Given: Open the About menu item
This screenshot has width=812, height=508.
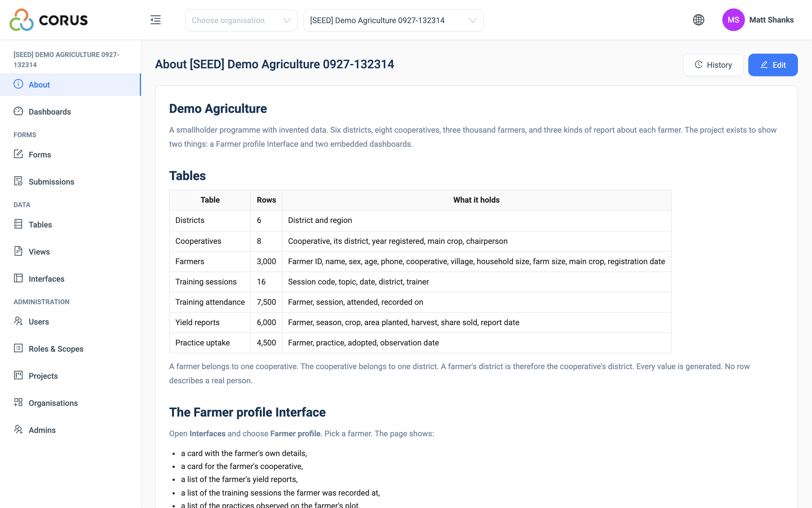Looking at the screenshot, I should [70, 85].
